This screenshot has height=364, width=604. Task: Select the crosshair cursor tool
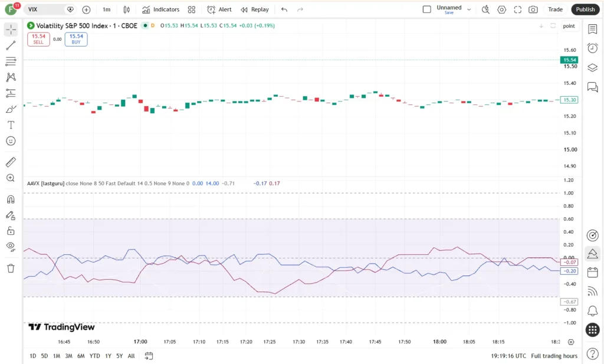coord(11,29)
